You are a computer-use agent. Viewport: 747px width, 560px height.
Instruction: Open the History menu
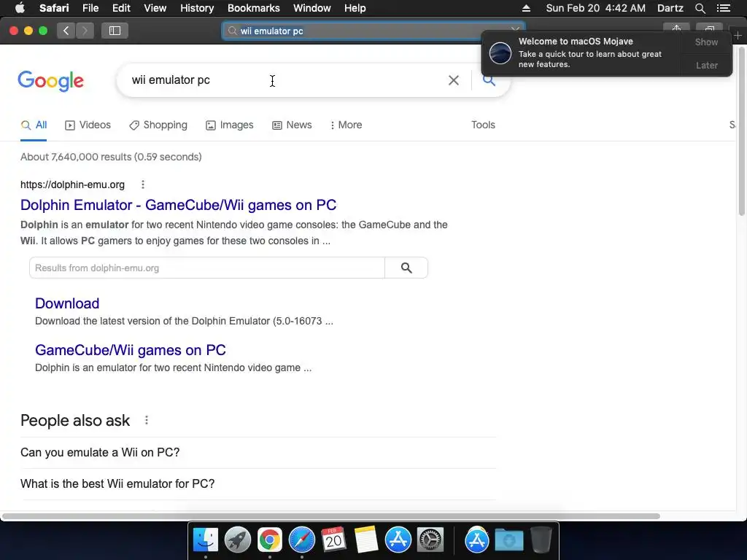(197, 8)
